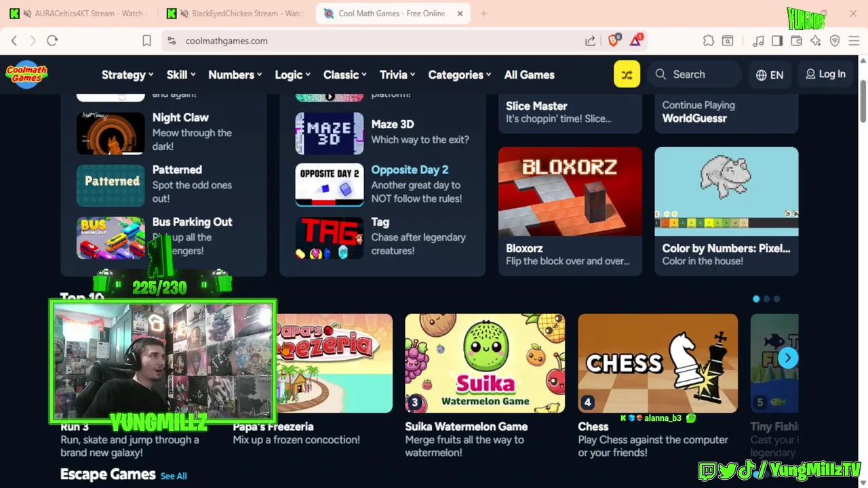The image size is (868, 488).
Task: Open the Bus Parking Out thumbnail
Action: 111,237
